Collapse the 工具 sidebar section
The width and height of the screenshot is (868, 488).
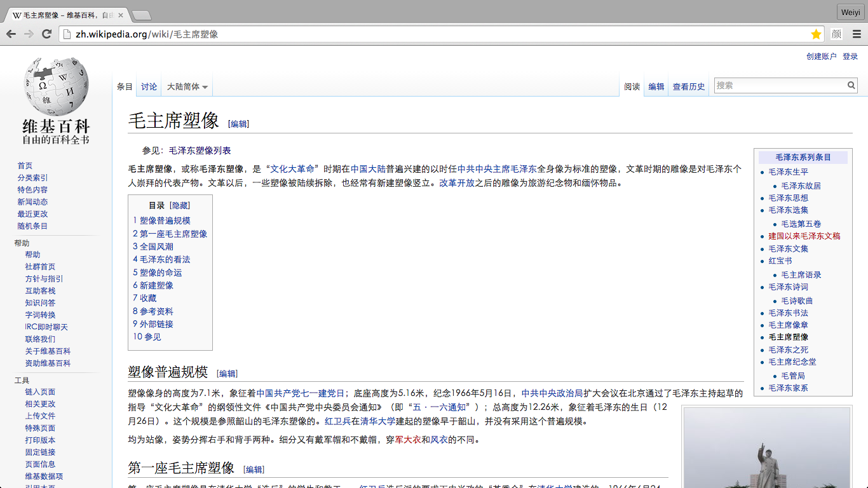[x=22, y=380]
